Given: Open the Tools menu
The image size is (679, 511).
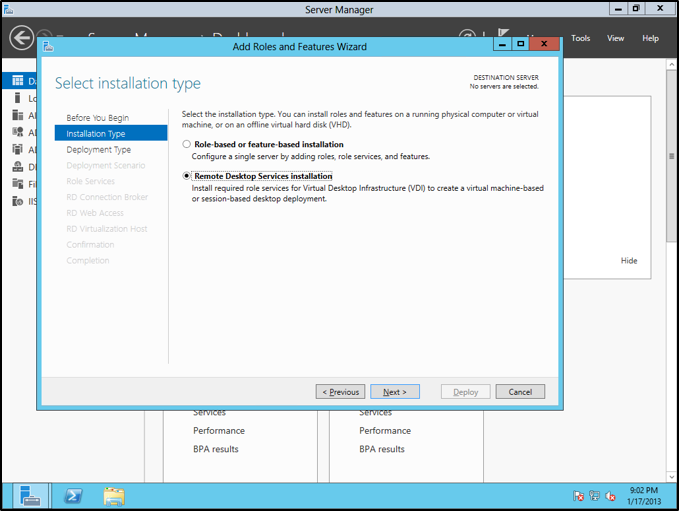Looking at the screenshot, I should [x=580, y=38].
